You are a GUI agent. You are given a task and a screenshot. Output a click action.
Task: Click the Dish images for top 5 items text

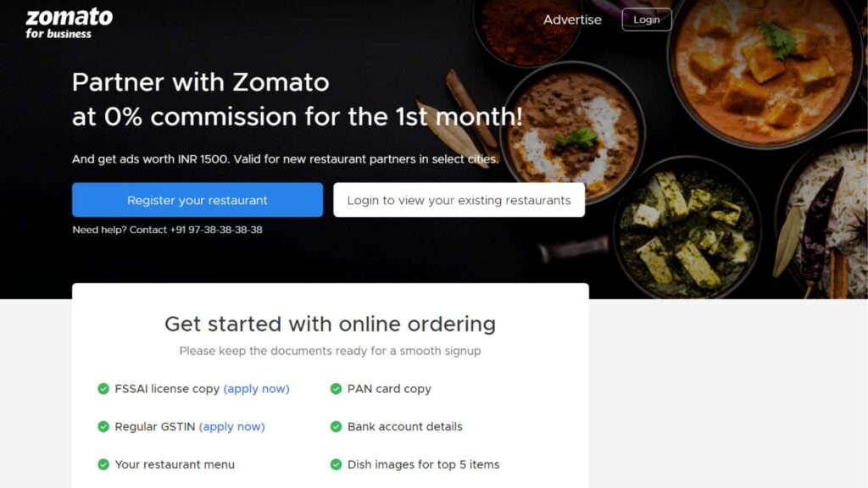coord(424,464)
